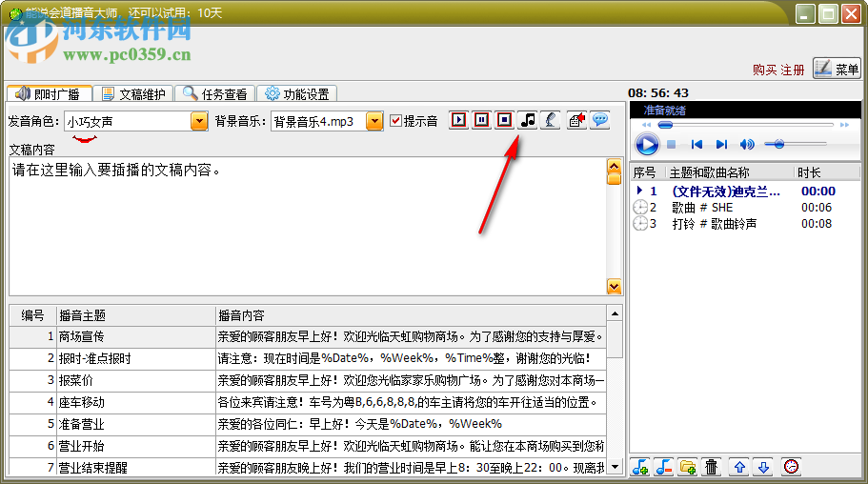Move the selected song down
This screenshot has height=484, width=868.
point(763,468)
